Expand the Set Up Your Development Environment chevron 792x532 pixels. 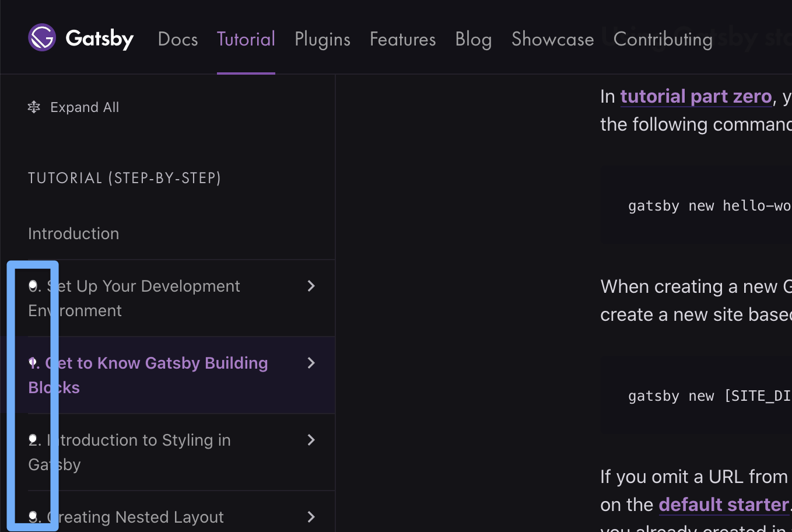(311, 286)
